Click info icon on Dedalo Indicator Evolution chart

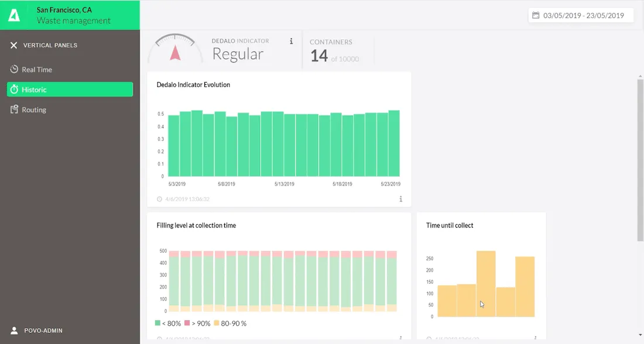(x=400, y=199)
